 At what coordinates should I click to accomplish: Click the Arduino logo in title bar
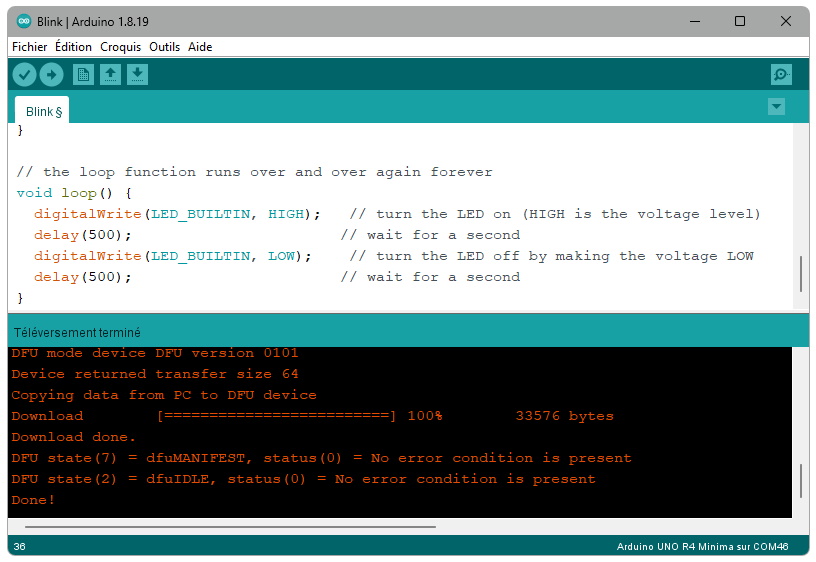[x=24, y=22]
